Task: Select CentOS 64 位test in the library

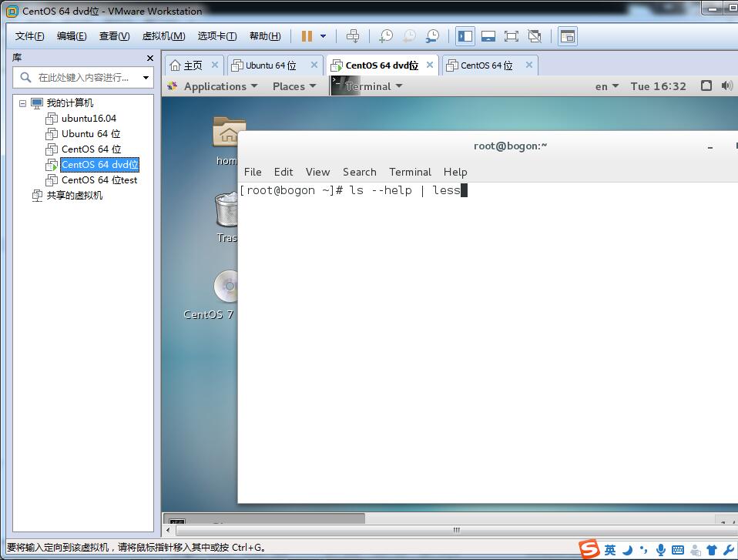Action: pyautogui.click(x=99, y=180)
